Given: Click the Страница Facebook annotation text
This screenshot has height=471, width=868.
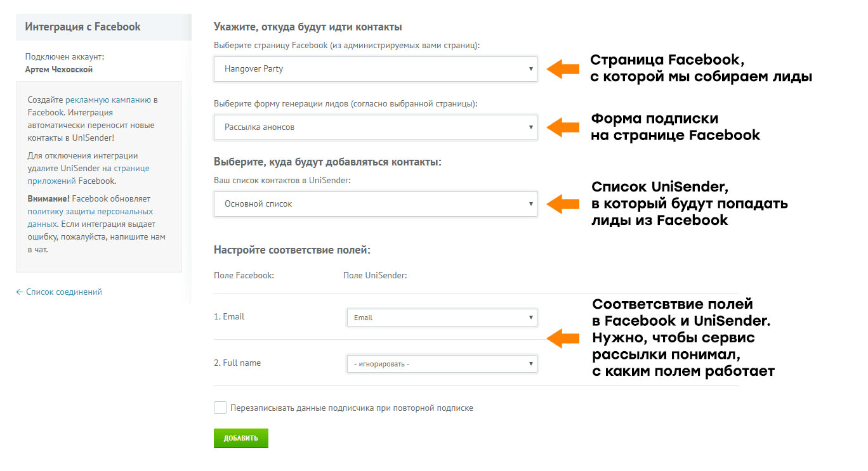Looking at the screenshot, I should tap(701, 68).
